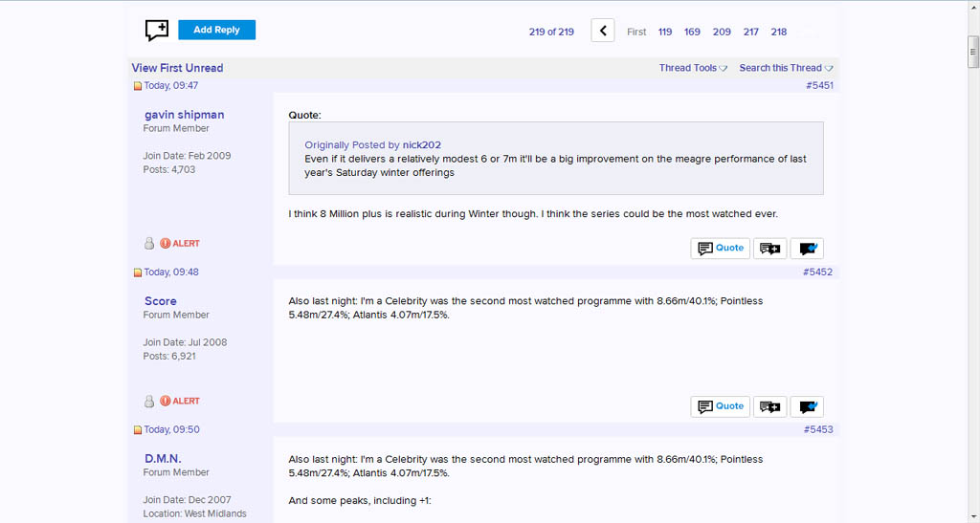Screen dimensions: 980x523
Task: Click the Add Reply button
Action: [x=217, y=30]
